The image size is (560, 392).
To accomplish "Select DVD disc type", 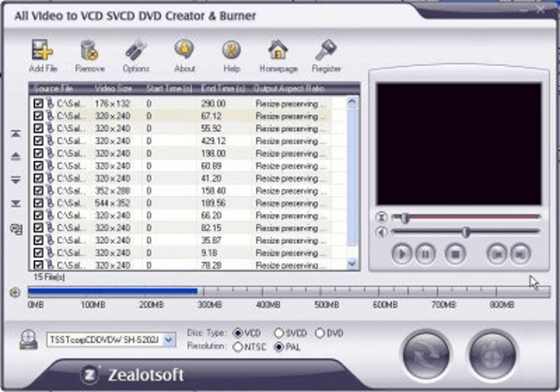I will [320, 333].
